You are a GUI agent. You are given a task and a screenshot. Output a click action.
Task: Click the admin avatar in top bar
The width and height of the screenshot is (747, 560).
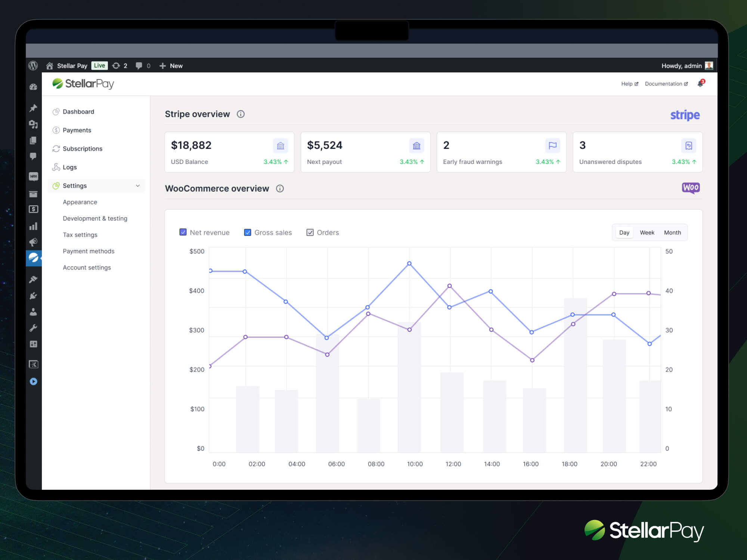coord(709,66)
